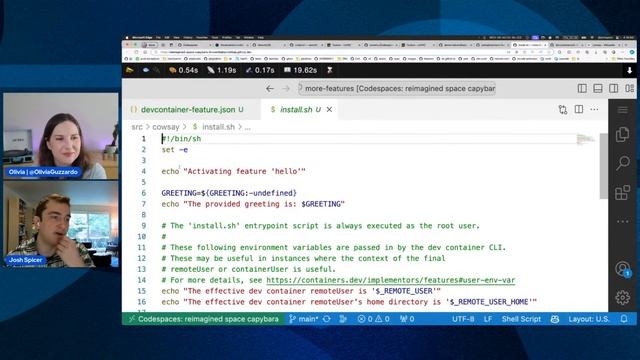Close the install.sh tab
This screenshot has height=360, width=640.
point(329,110)
